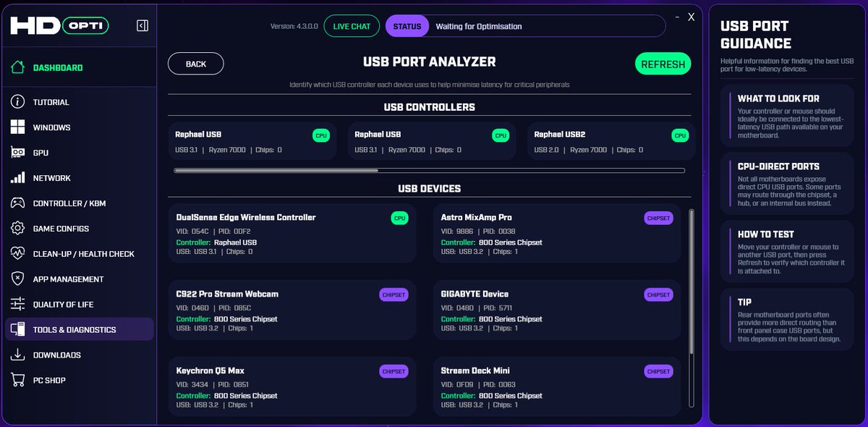
Task: Select the C922 Pro Stream Webcam title
Action: [x=227, y=294]
